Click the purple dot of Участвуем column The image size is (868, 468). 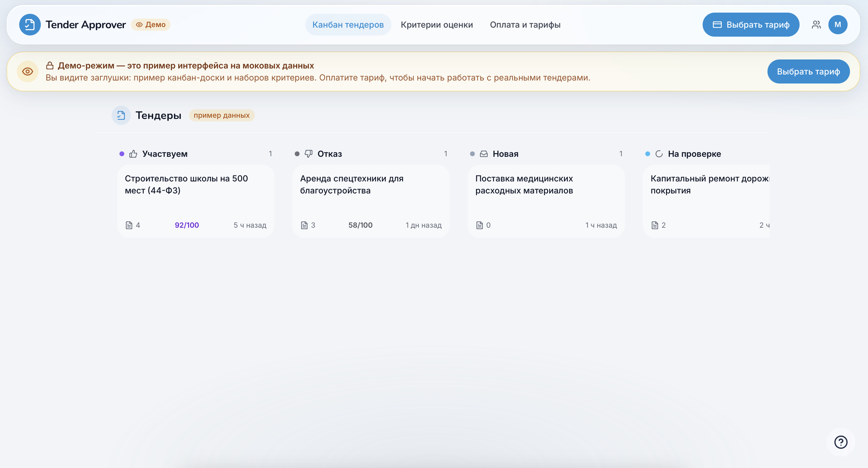coord(122,154)
